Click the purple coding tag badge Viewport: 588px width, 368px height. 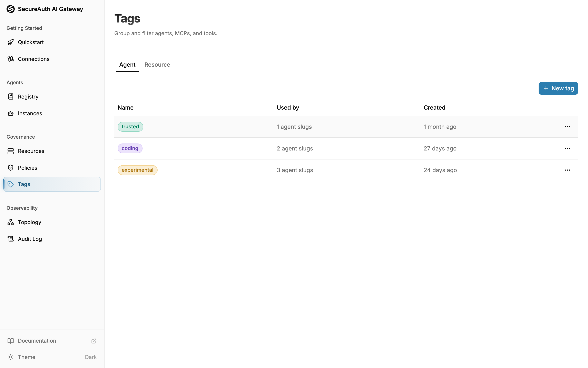click(130, 148)
